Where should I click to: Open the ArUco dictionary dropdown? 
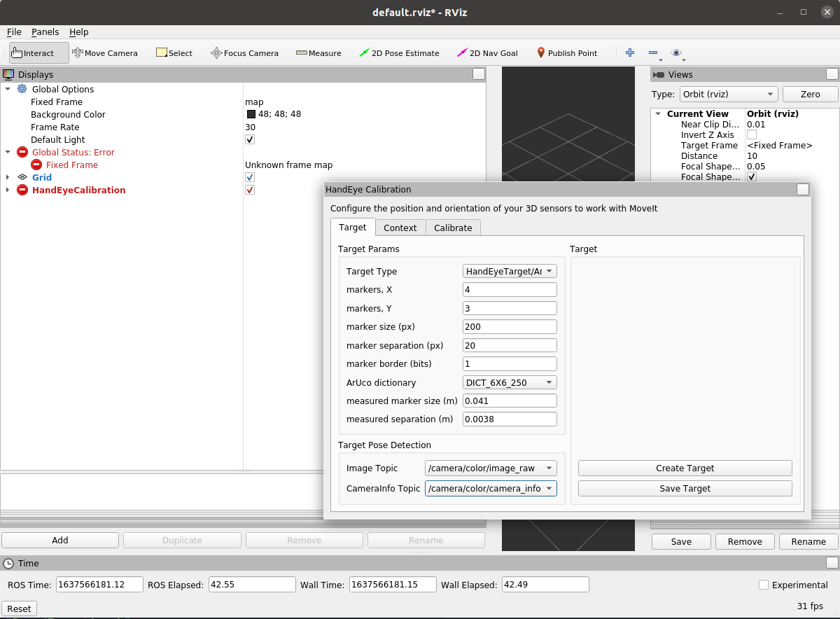pyautogui.click(x=510, y=382)
